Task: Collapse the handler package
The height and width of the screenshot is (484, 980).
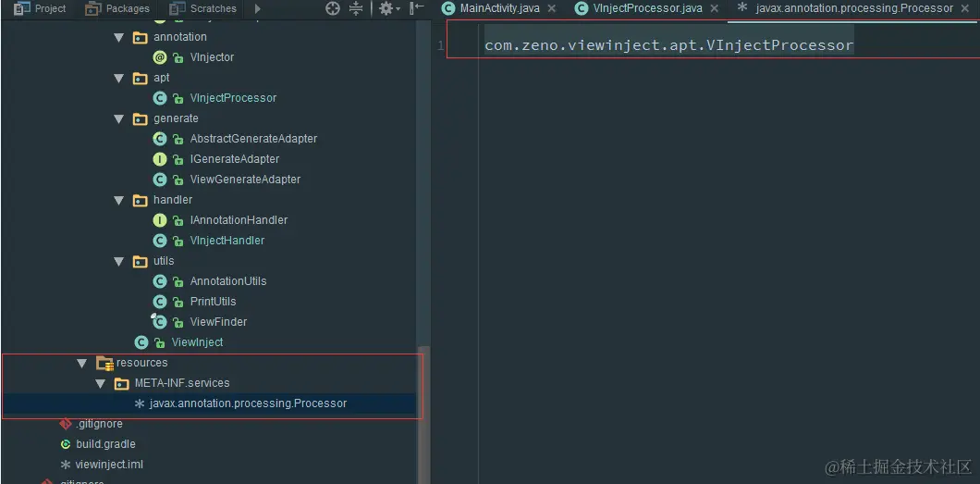Action: coord(118,200)
